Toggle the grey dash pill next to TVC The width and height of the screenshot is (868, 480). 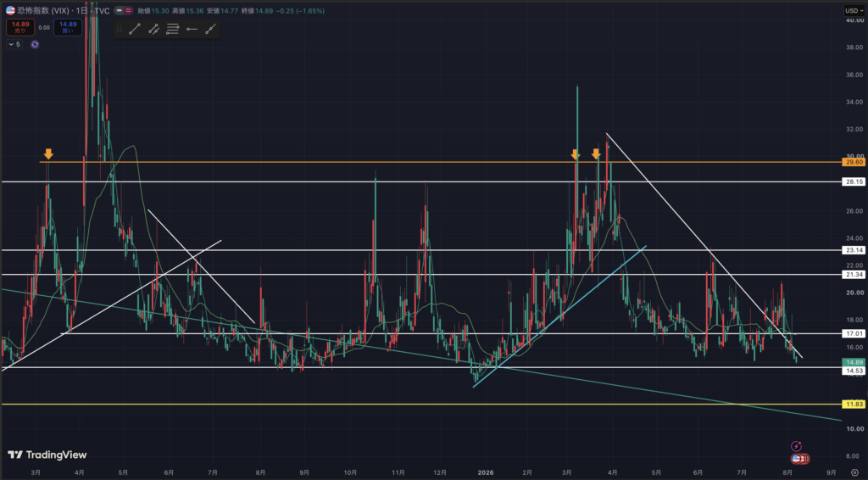point(119,10)
